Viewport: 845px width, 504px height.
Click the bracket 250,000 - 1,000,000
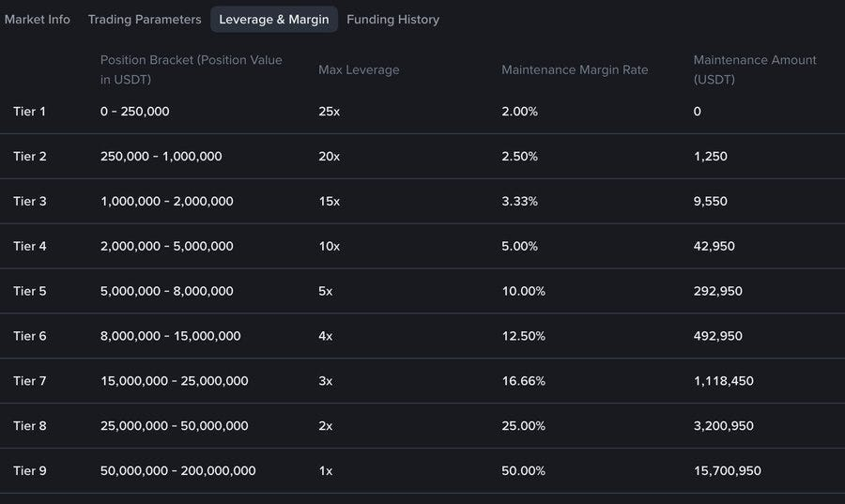(x=161, y=156)
